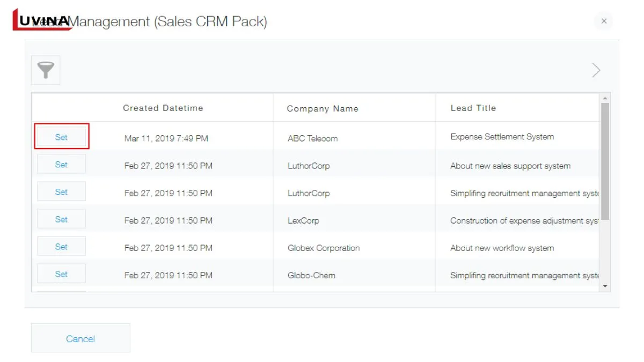Screen dimensions: 644x362
Task: Select the Expense Settlement System lead title
Action: (x=502, y=137)
